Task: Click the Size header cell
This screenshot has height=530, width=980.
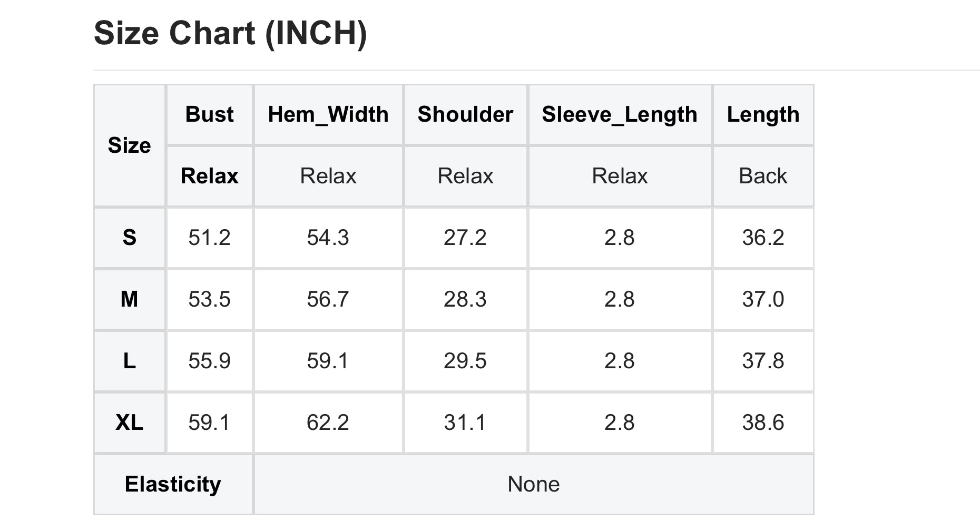Action: tap(129, 145)
